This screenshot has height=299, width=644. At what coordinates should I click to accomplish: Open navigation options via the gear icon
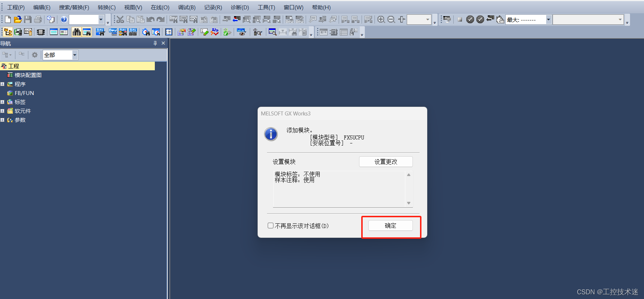click(x=35, y=55)
